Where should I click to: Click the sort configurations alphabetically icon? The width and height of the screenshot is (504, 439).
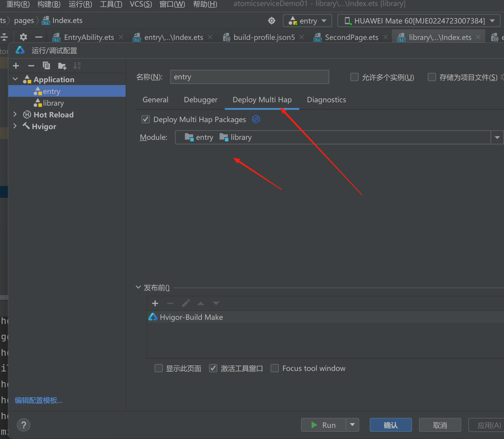pos(77,66)
